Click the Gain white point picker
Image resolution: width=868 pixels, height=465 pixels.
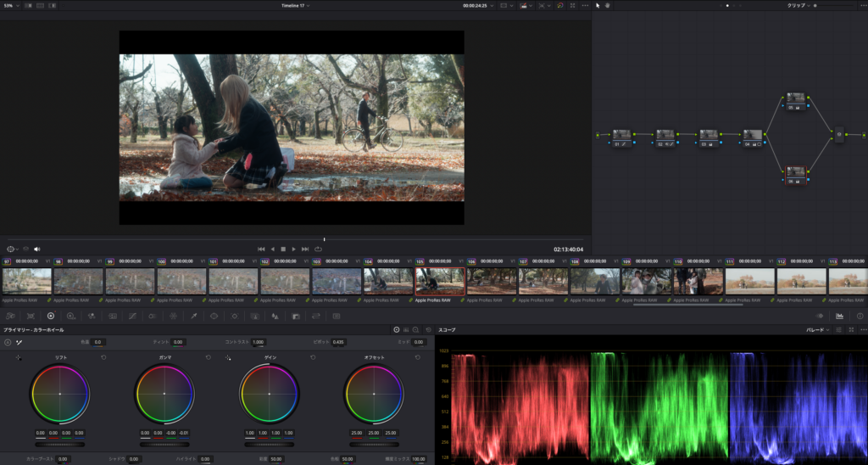(x=228, y=358)
